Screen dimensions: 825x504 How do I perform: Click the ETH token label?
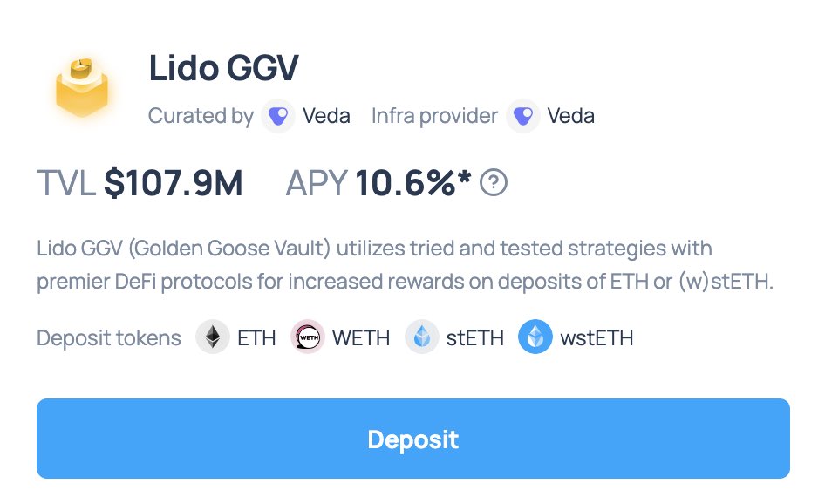coord(256,337)
